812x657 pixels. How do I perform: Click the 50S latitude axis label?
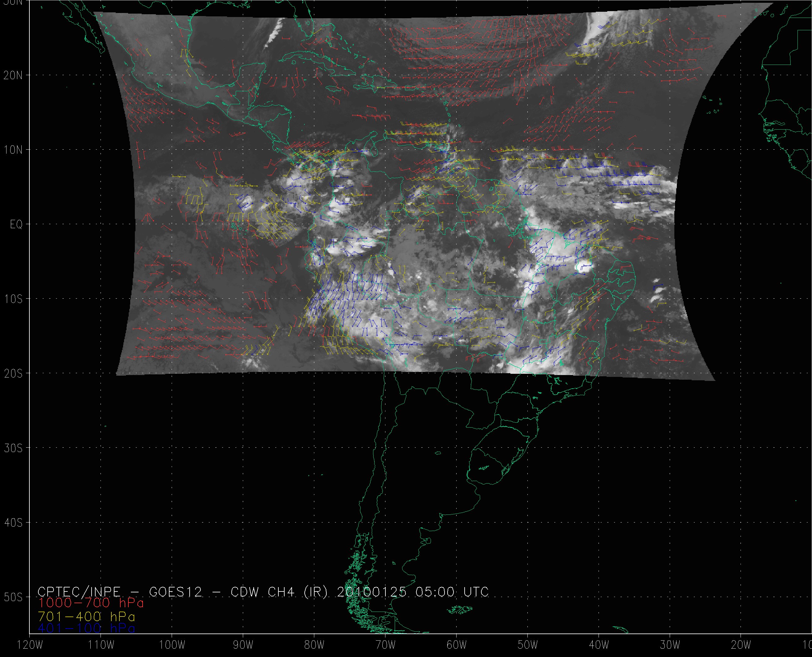click(x=13, y=597)
